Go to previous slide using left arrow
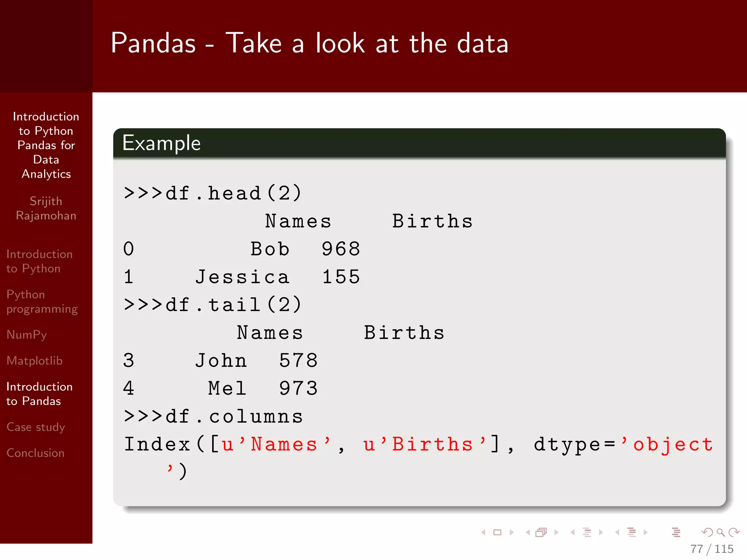Screen dimensions: 747x560 click(x=483, y=533)
